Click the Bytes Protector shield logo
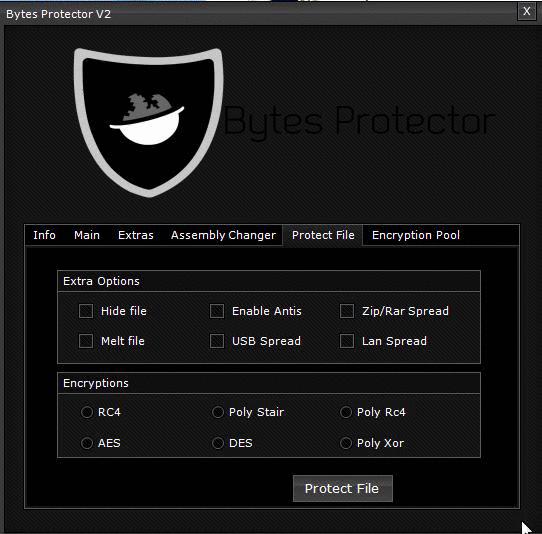The width and height of the screenshot is (542, 534). click(x=149, y=123)
